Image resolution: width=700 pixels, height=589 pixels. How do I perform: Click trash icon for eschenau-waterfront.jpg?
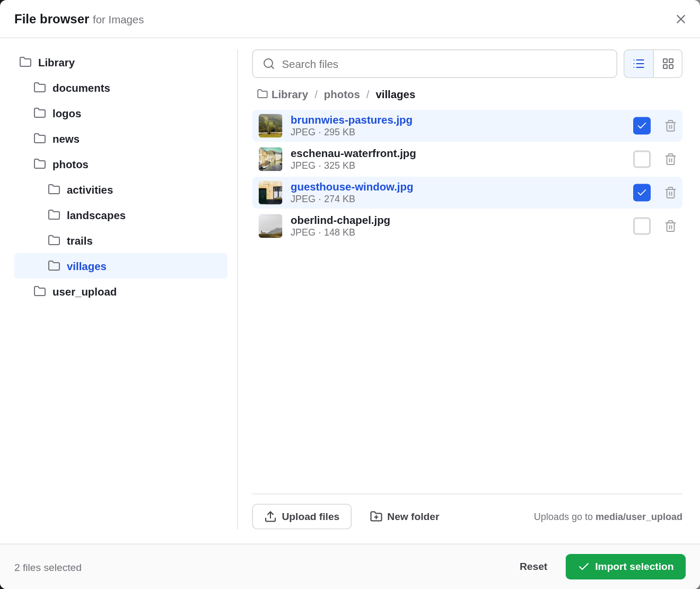coord(670,159)
